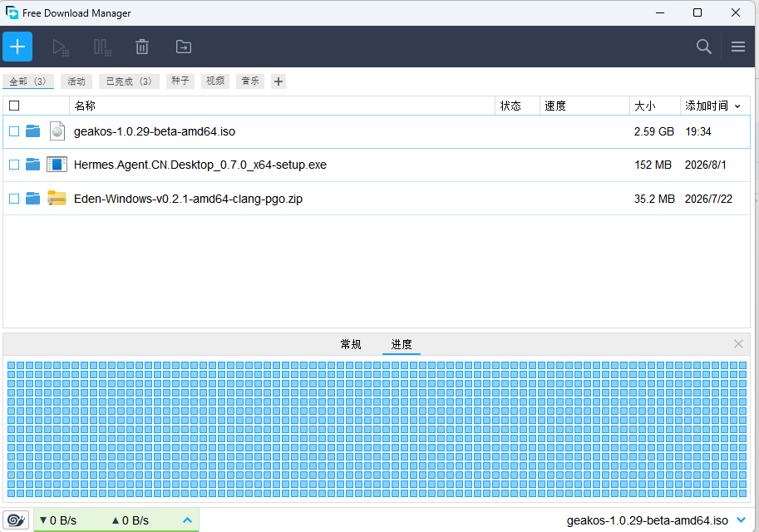This screenshot has height=532, width=759.
Task: Click the 2.59 GB size value
Action: (654, 131)
